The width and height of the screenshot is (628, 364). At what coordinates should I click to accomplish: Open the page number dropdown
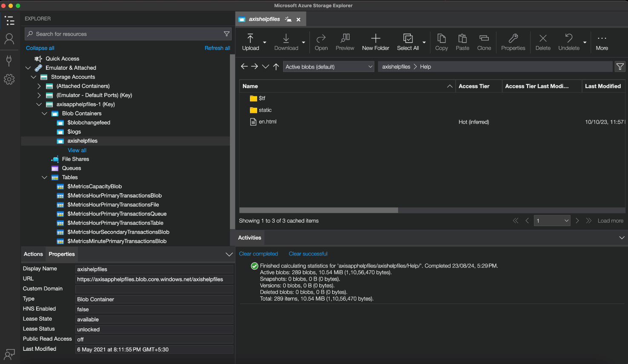[552, 221]
